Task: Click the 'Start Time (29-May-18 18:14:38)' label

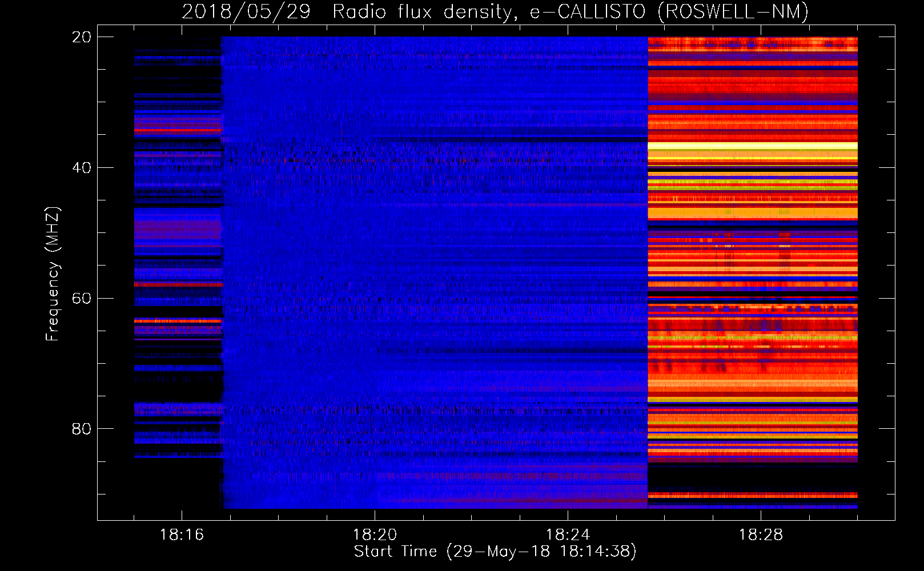Action: tap(495, 552)
